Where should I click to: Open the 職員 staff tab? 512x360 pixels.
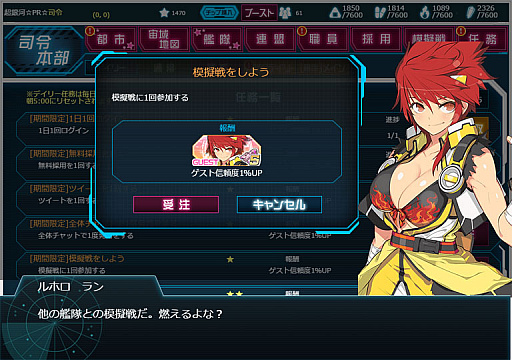click(x=323, y=39)
